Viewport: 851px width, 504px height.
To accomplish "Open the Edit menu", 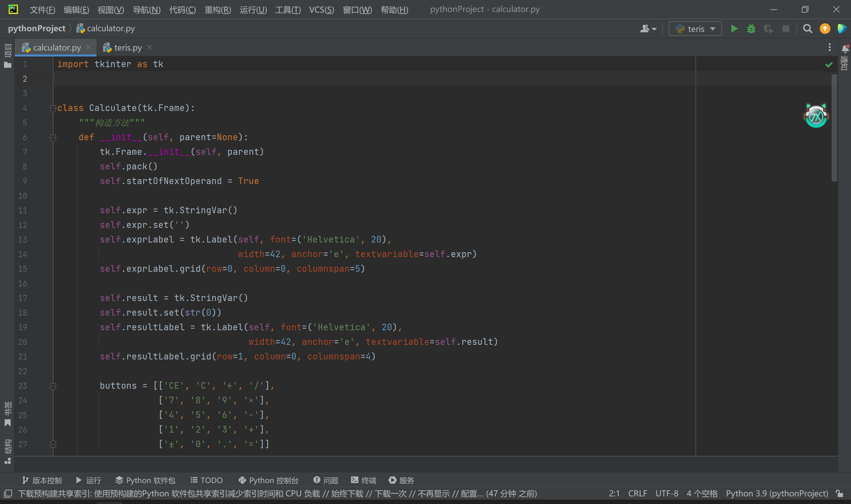I will click(x=76, y=10).
